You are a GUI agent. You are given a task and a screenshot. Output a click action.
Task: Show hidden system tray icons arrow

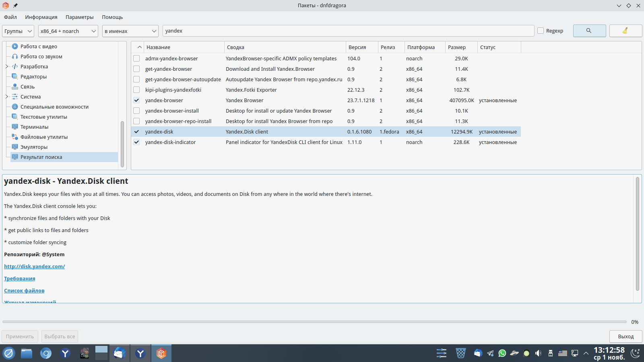(586, 353)
